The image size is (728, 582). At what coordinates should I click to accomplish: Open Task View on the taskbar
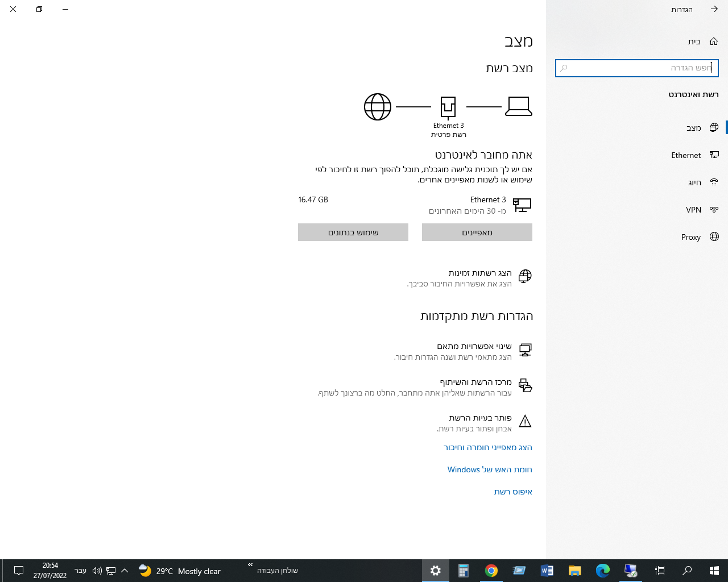pos(660,571)
